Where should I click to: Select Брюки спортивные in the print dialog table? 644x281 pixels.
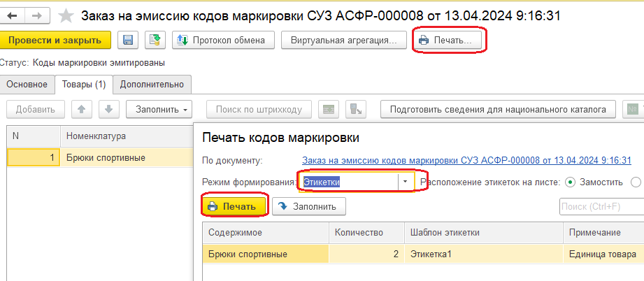click(266, 254)
